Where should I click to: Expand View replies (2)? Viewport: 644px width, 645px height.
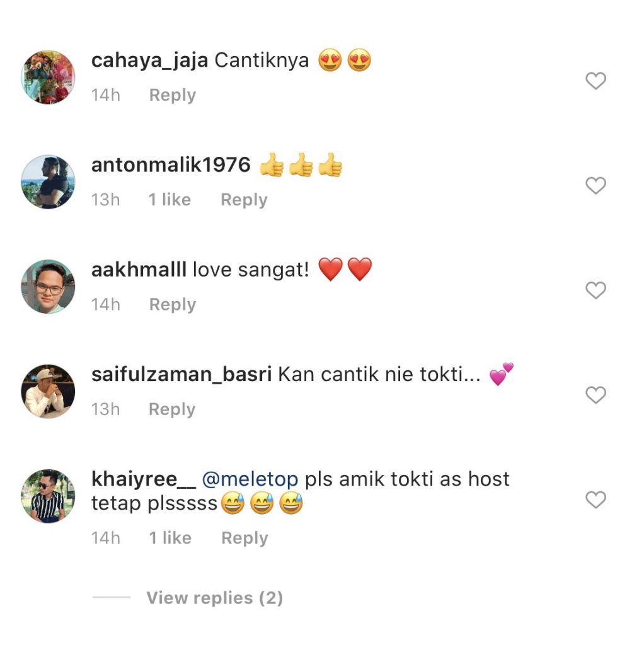click(x=214, y=598)
